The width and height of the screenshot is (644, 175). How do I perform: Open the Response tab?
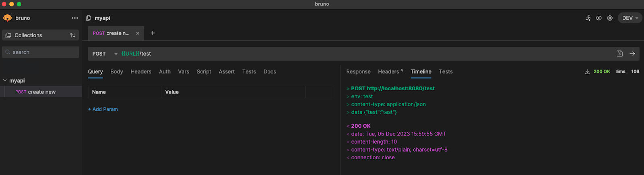[x=358, y=72]
